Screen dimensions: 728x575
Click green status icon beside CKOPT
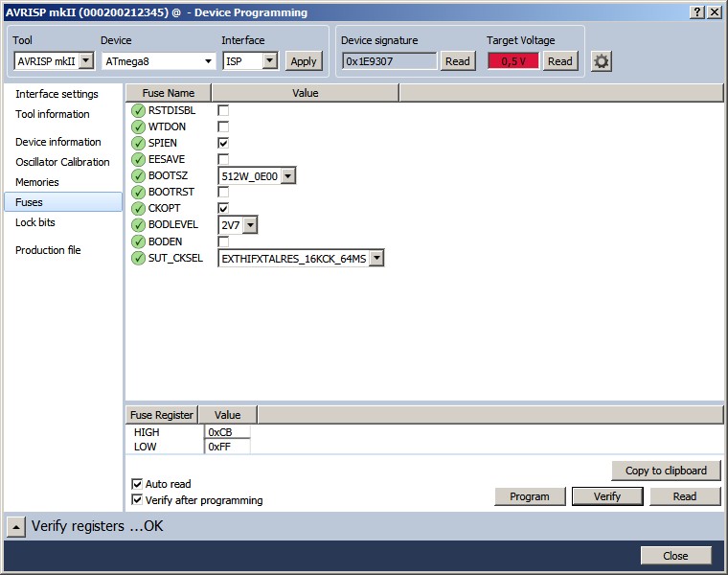pyautogui.click(x=138, y=208)
